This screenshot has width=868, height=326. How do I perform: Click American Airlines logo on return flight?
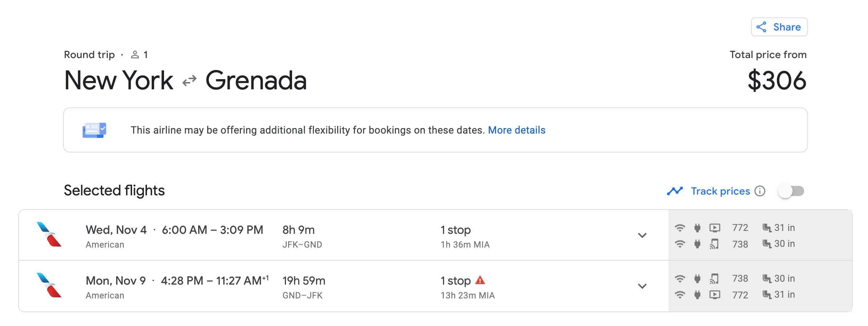pyautogui.click(x=49, y=285)
